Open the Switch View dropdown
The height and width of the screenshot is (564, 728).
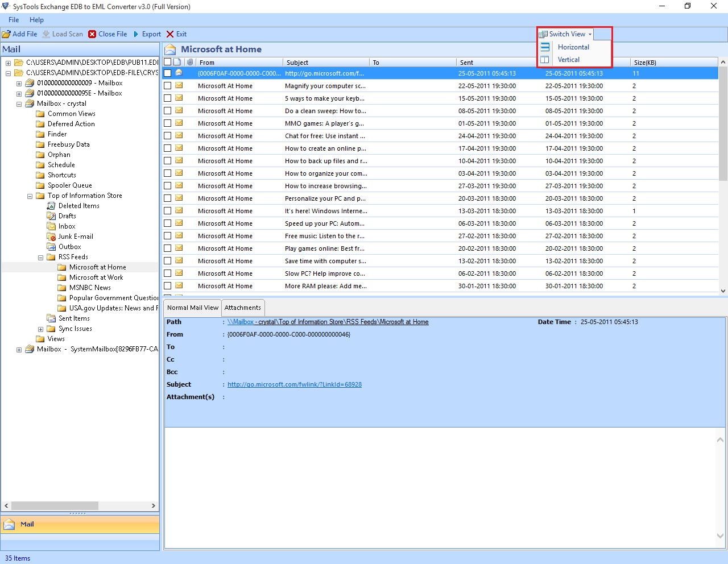coord(566,34)
